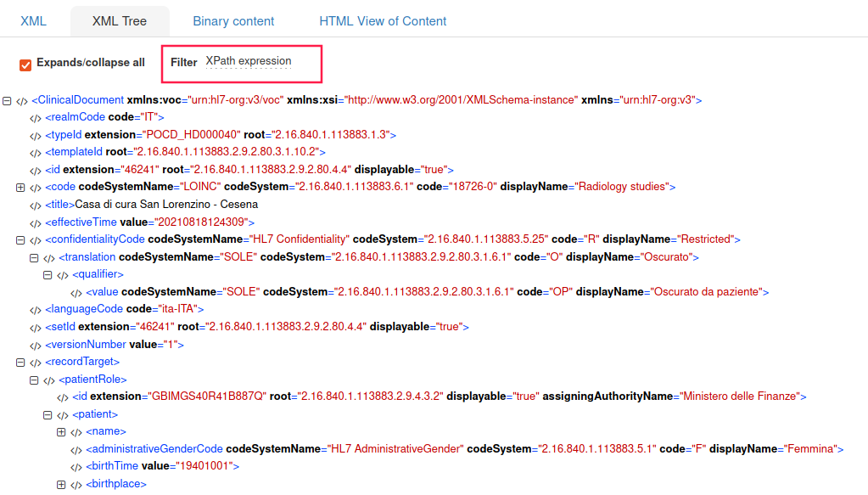Click the code icon beside ClinicalDocument
The height and width of the screenshot is (495, 868).
click(x=22, y=101)
